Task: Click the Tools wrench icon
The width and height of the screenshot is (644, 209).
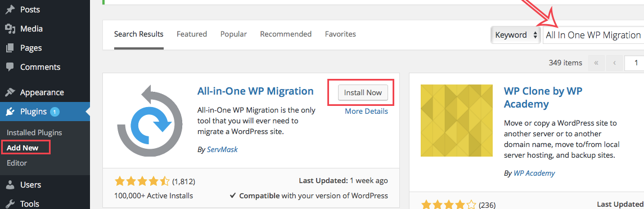Action: point(10,204)
